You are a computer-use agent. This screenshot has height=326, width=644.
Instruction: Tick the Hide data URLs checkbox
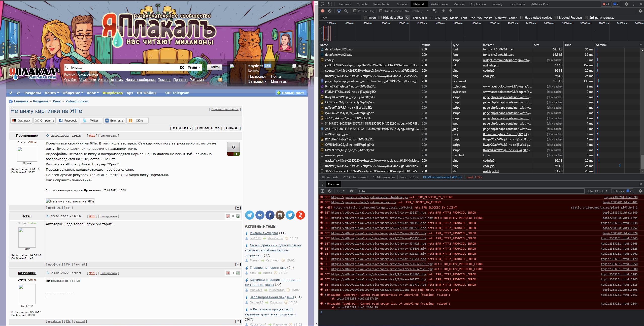(x=380, y=17)
